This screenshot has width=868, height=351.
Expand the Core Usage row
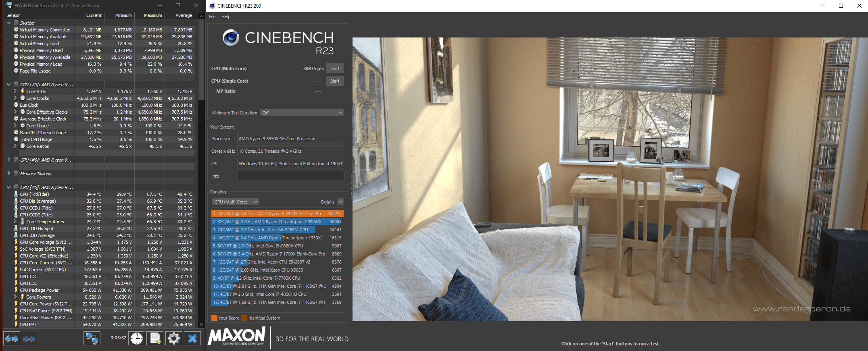(15, 126)
